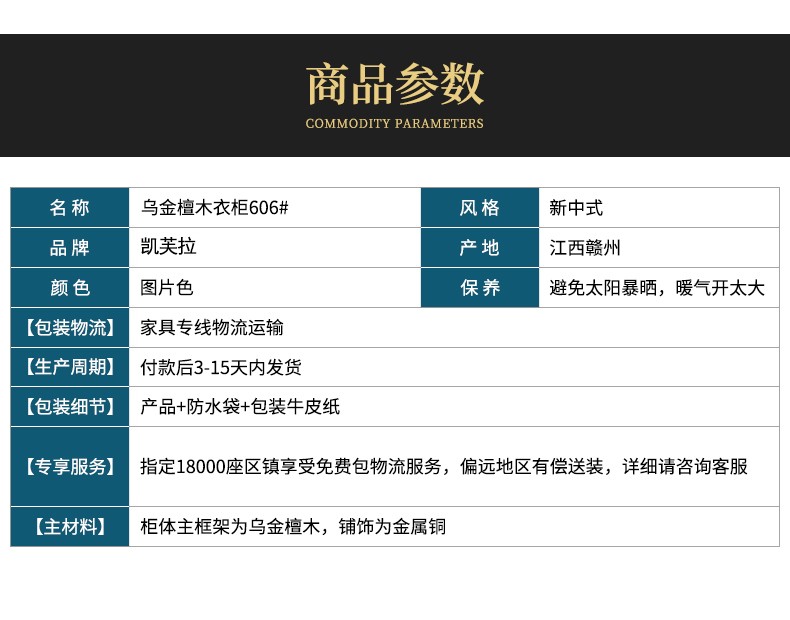The width and height of the screenshot is (790, 620).
Task: Select the 名称 label cell
Action: [70, 208]
